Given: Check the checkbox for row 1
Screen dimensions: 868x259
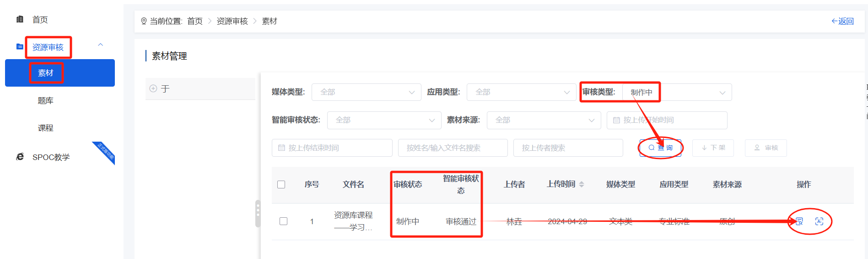Looking at the screenshot, I should tap(283, 221).
